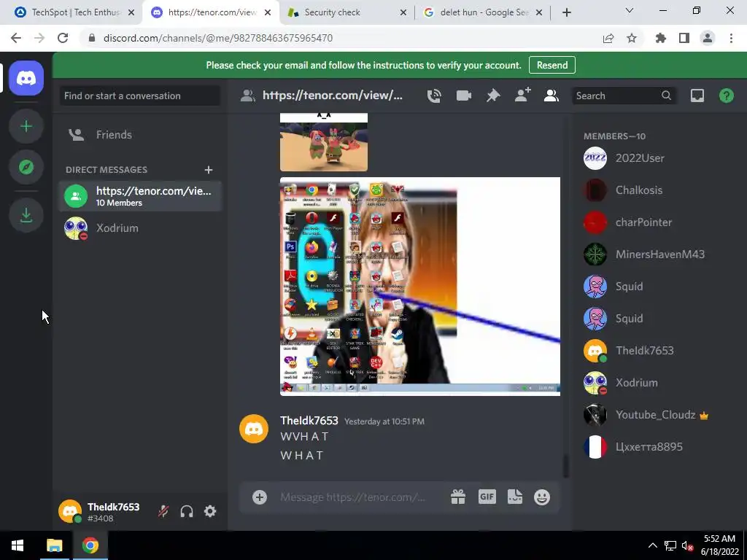Download apps icon in server sidebar
The width and height of the screenshot is (747, 560).
pos(26,215)
